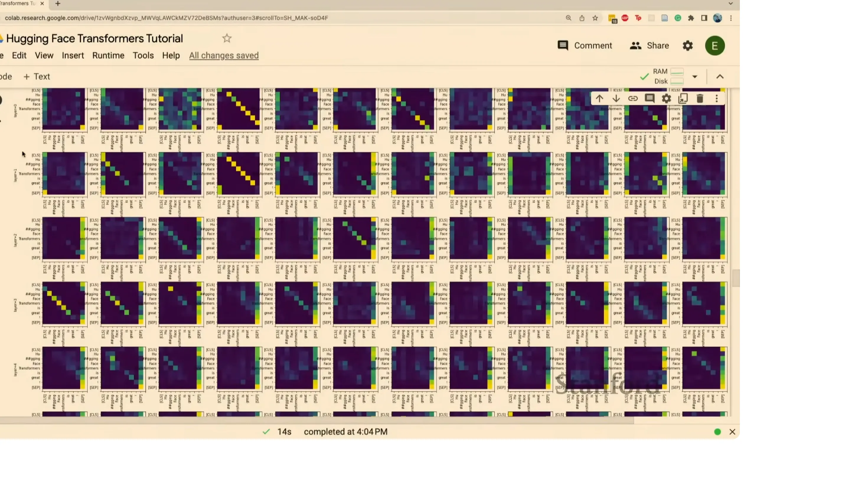Viewport: 868px width, 488px height.
Task: Click the green status dot in status bar
Action: (717, 432)
